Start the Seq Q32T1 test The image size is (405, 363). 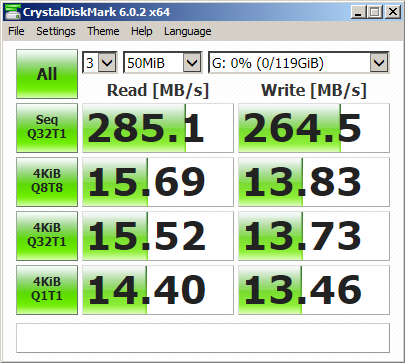pyautogui.click(x=47, y=128)
